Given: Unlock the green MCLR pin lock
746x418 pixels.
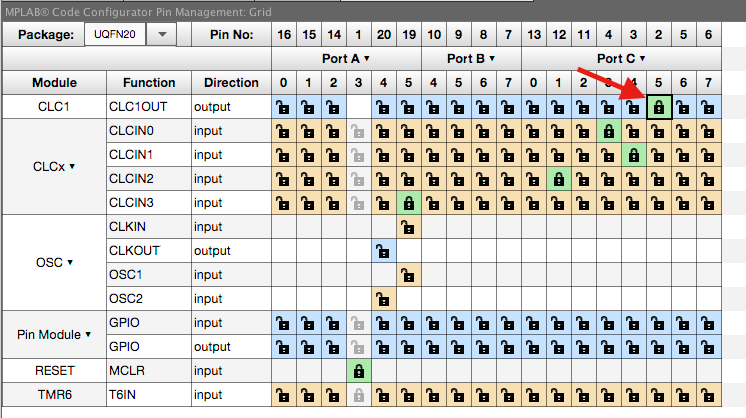Looking at the screenshot, I should tap(358, 371).
